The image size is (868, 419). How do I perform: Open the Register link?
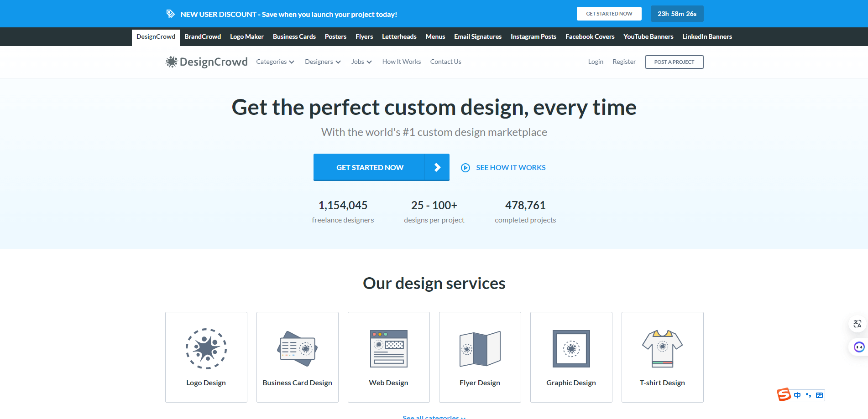tap(624, 62)
